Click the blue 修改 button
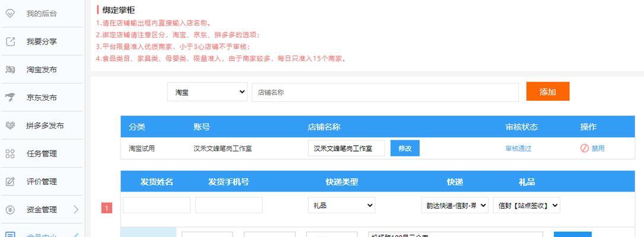 click(x=405, y=149)
